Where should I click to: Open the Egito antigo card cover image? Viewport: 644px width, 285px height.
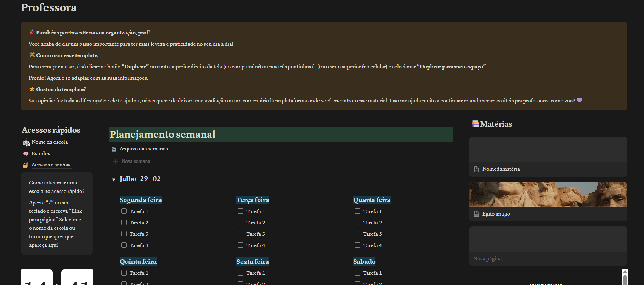point(548,194)
